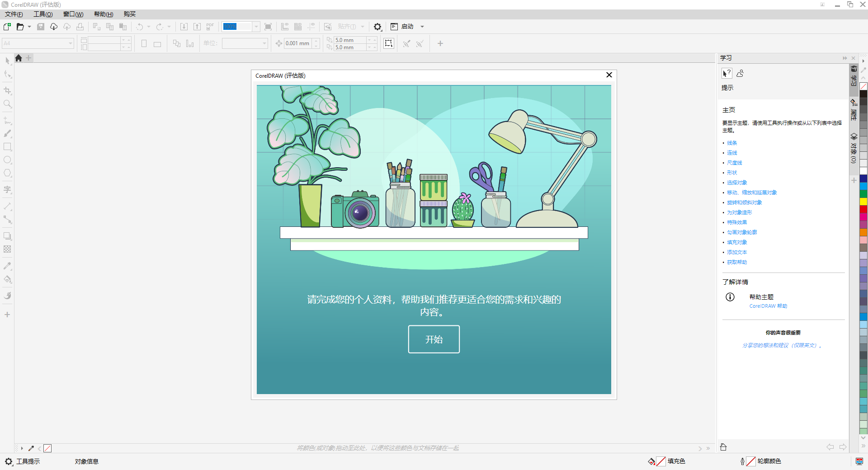868x470 pixels.
Task: Toggle the grid display
Action: [x=298, y=27]
